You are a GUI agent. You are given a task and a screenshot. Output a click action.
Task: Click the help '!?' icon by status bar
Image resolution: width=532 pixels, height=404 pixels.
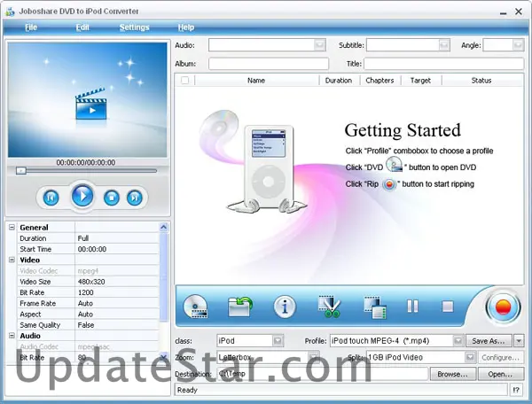[516, 390]
